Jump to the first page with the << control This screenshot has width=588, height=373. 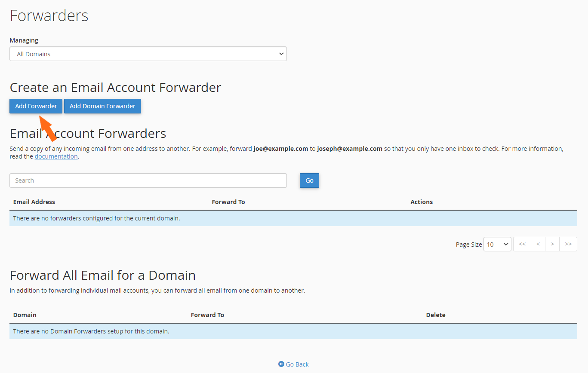click(522, 244)
